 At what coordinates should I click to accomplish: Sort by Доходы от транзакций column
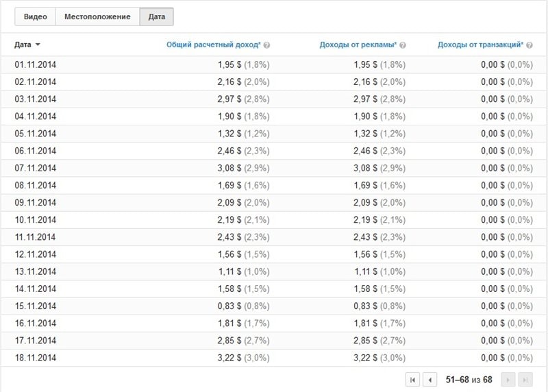click(x=480, y=45)
